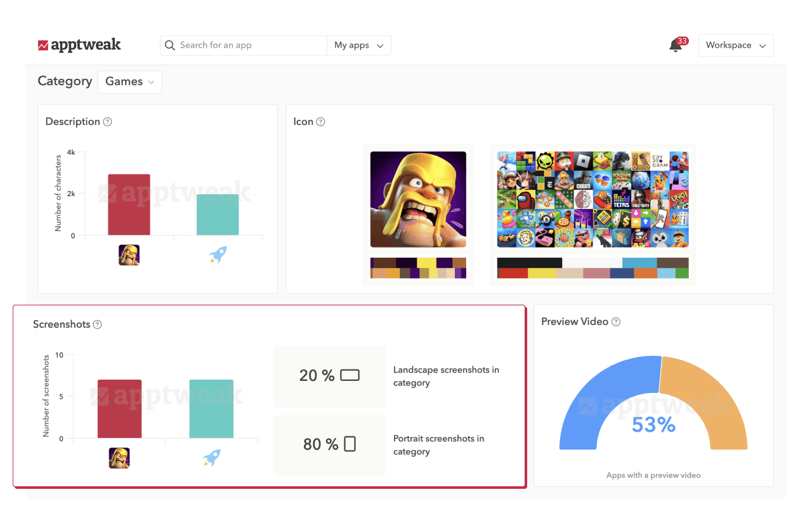Click the 4k axis tick label
Screen dimensions: 812x525
coord(71,152)
